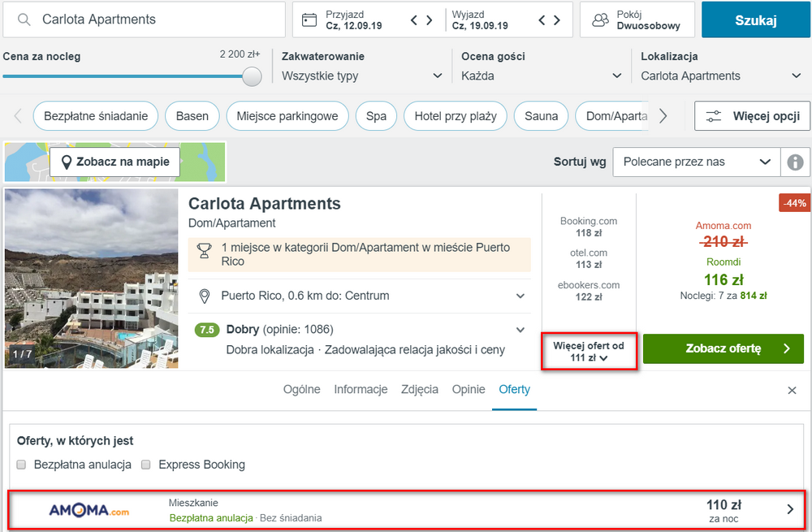Click the green Zobacz ofertę button

tap(723, 348)
